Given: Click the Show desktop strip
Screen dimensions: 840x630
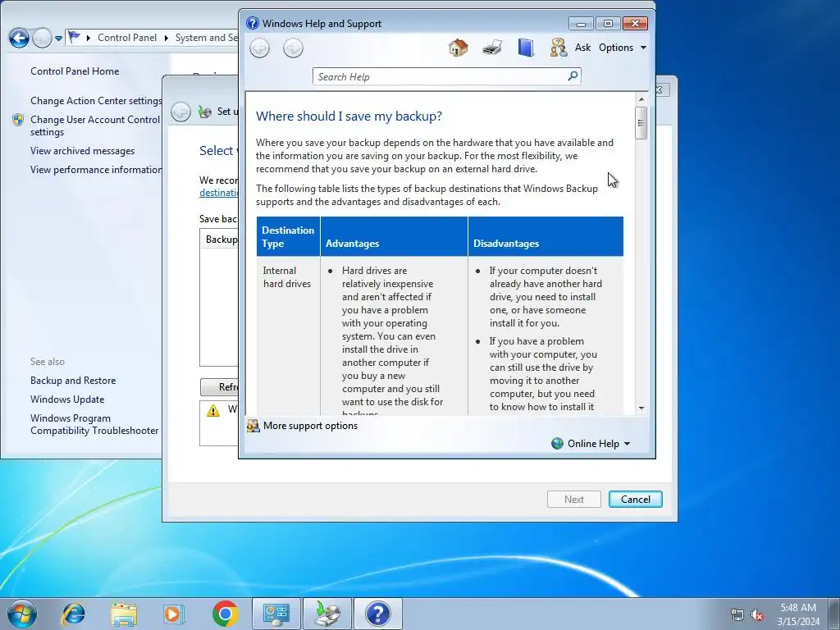Looking at the screenshot, I should tap(834, 614).
